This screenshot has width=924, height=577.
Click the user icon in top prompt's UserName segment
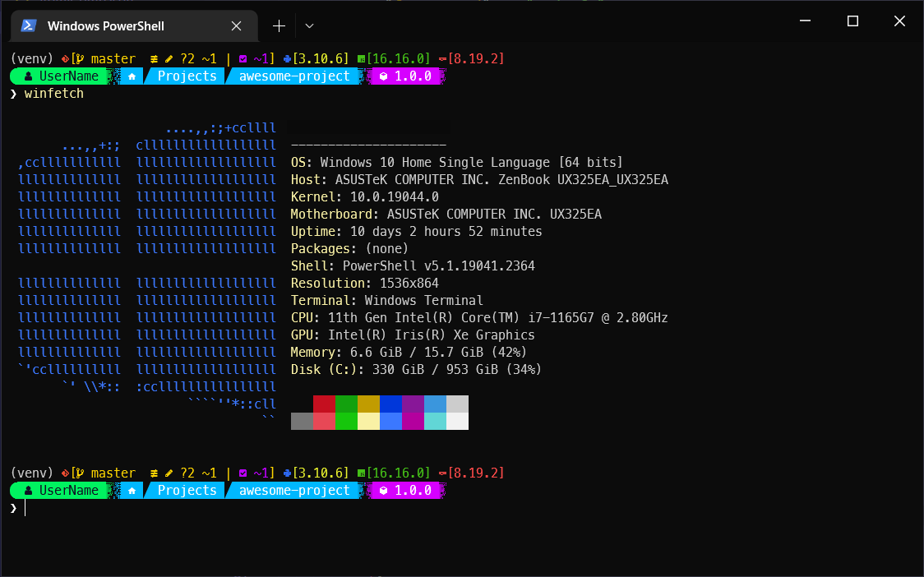pos(28,76)
